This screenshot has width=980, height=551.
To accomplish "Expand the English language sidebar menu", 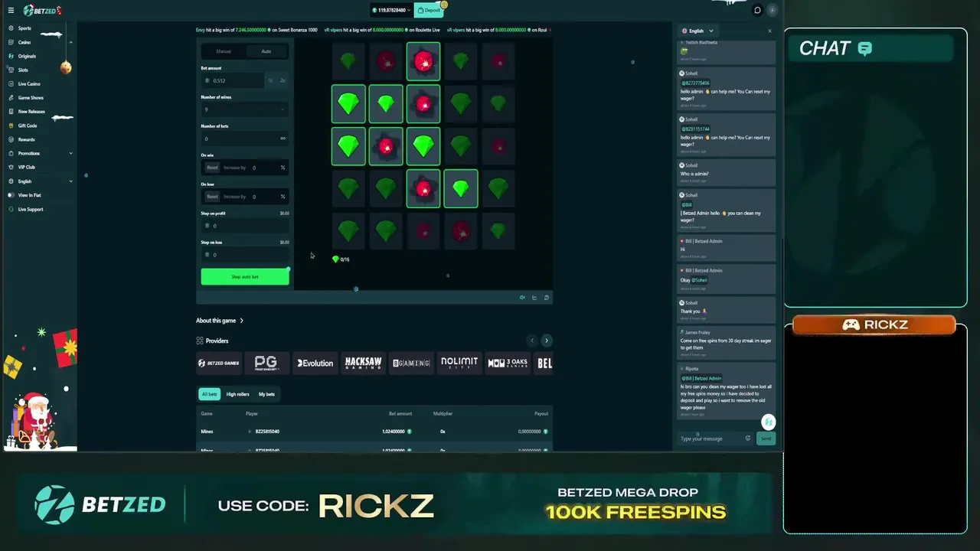I will (x=70, y=181).
